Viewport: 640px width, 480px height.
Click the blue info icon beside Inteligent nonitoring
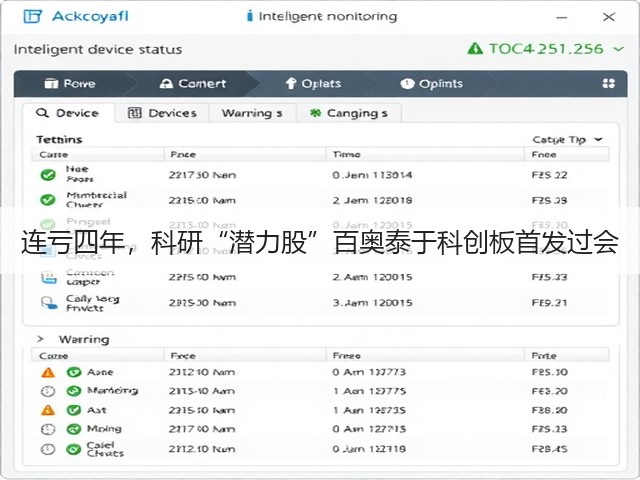[249, 16]
